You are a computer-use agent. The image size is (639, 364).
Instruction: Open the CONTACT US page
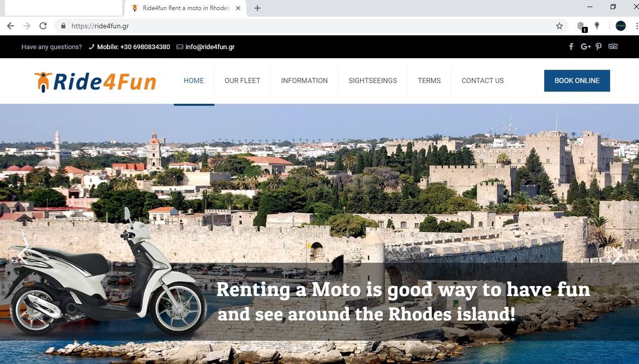coord(482,80)
